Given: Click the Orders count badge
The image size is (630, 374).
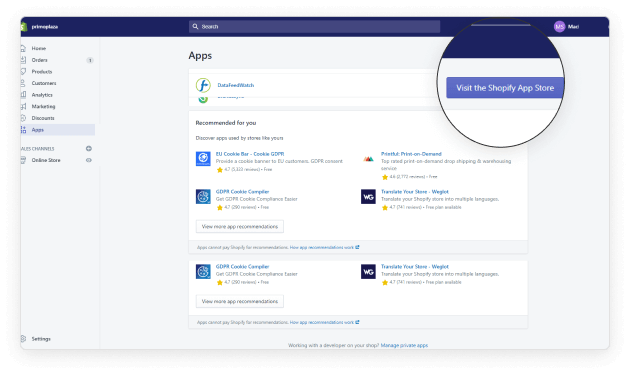Looking at the screenshot, I should [x=90, y=60].
